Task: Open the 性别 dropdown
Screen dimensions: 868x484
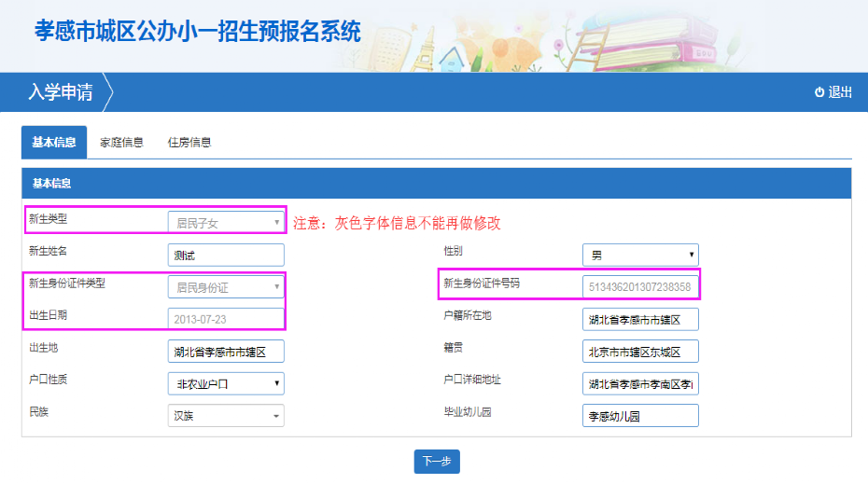Action: 639,255
